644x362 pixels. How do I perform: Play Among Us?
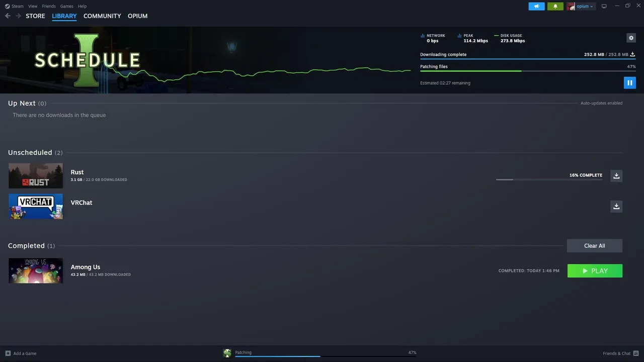tap(595, 270)
